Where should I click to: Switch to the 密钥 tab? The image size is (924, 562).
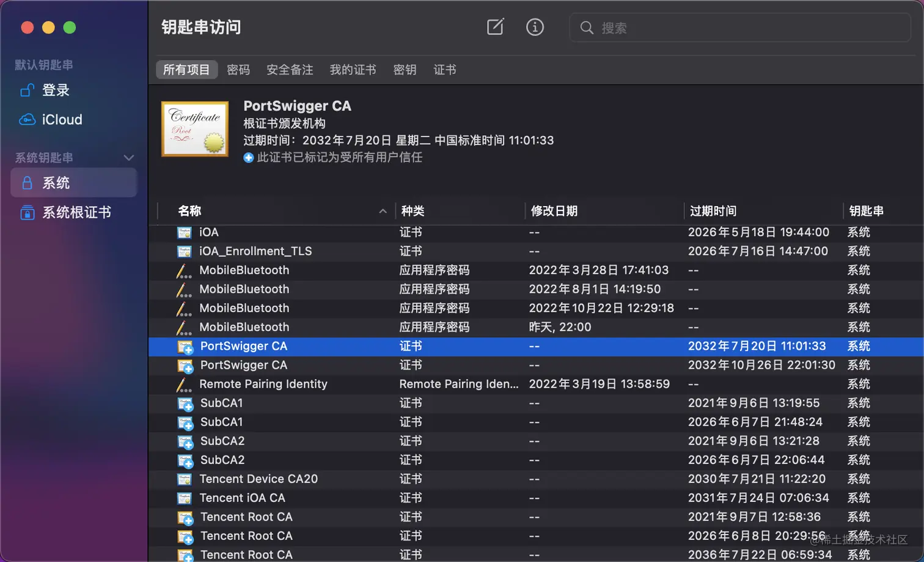point(405,70)
